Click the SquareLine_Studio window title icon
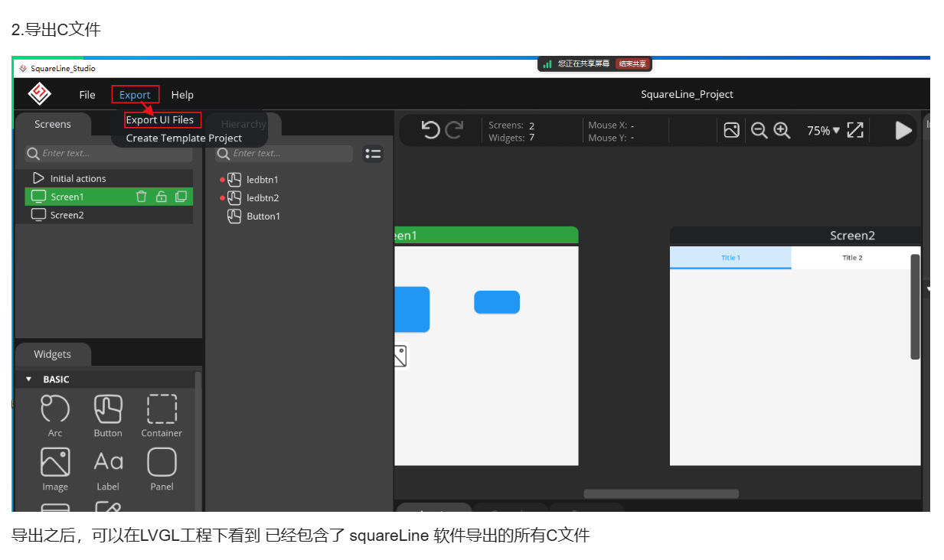The width and height of the screenshot is (944, 560). (x=23, y=69)
